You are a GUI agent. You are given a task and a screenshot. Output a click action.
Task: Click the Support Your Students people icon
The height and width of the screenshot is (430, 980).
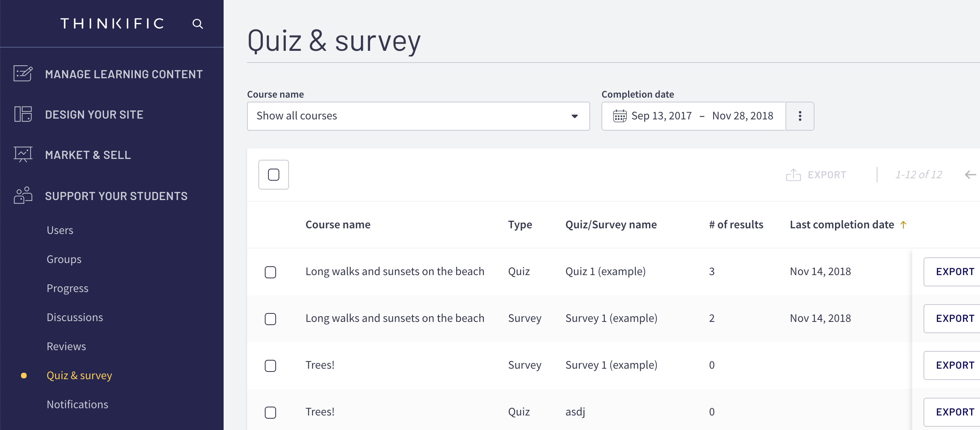pyautogui.click(x=23, y=196)
